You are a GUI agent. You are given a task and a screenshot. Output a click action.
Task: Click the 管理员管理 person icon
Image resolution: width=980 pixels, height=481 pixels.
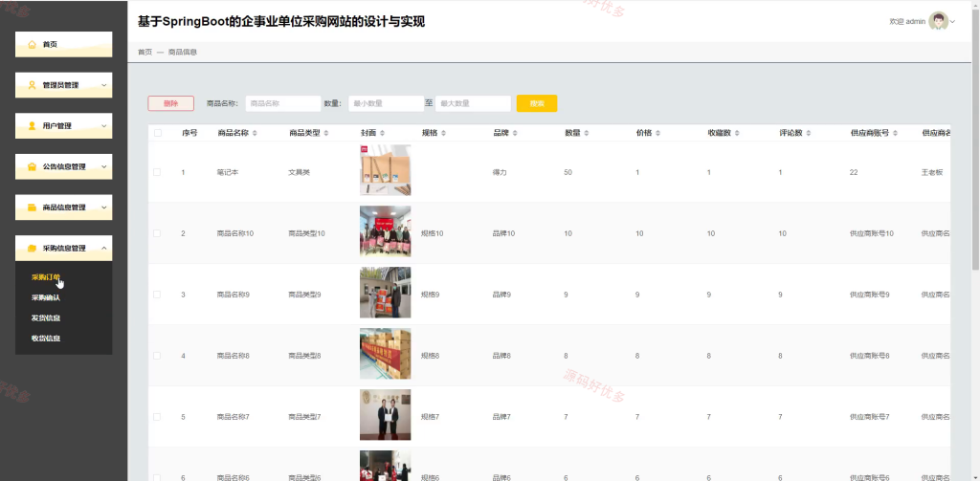pyautogui.click(x=32, y=85)
